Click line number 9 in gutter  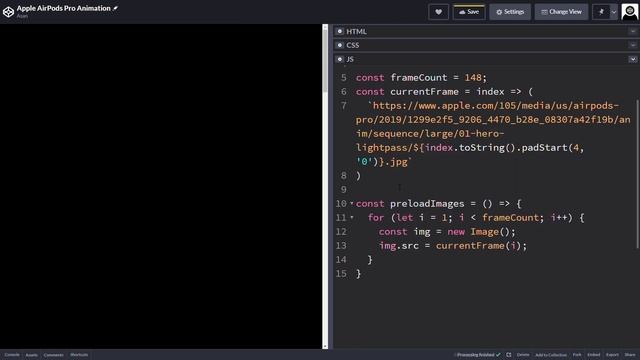pyautogui.click(x=343, y=189)
